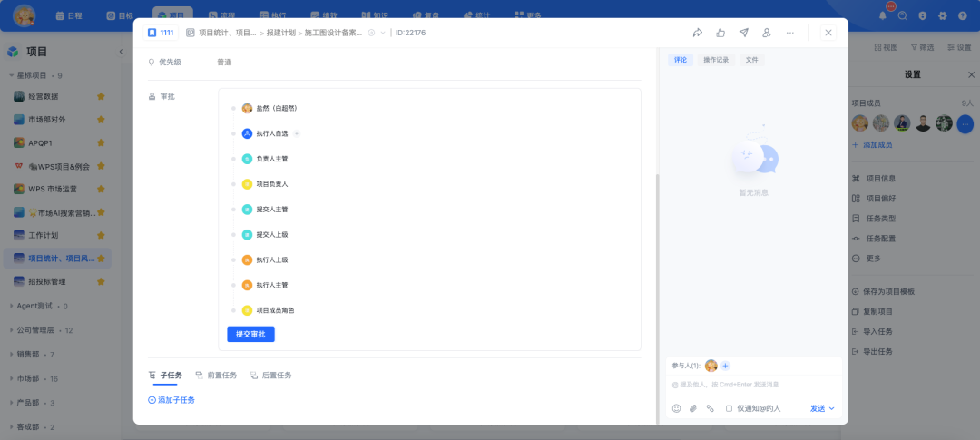Open the breadcrumb dropdown chevron before the ID
The image size is (980, 440).
[383, 33]
